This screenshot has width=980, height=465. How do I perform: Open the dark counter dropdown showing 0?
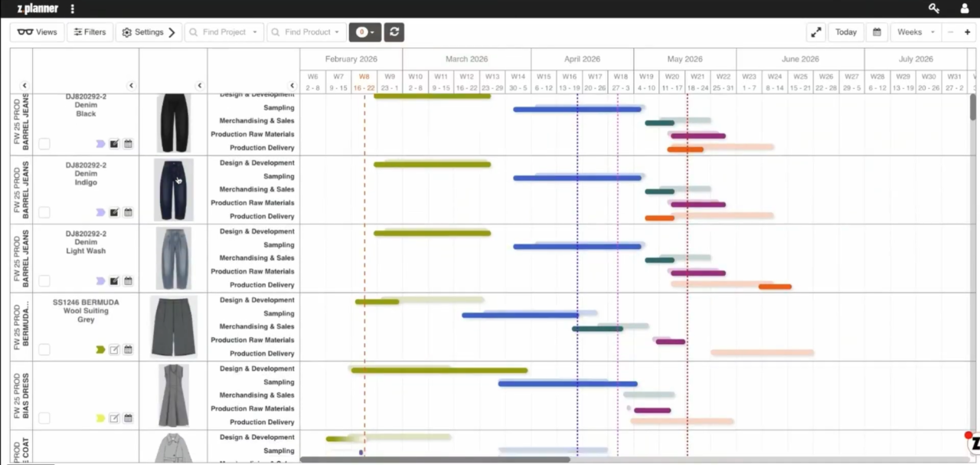364,32
